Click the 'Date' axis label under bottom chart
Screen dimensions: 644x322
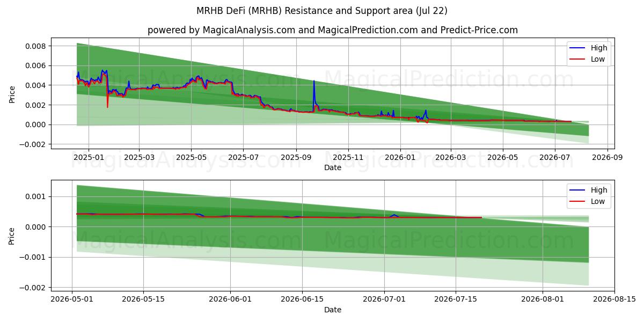point(333,310)
